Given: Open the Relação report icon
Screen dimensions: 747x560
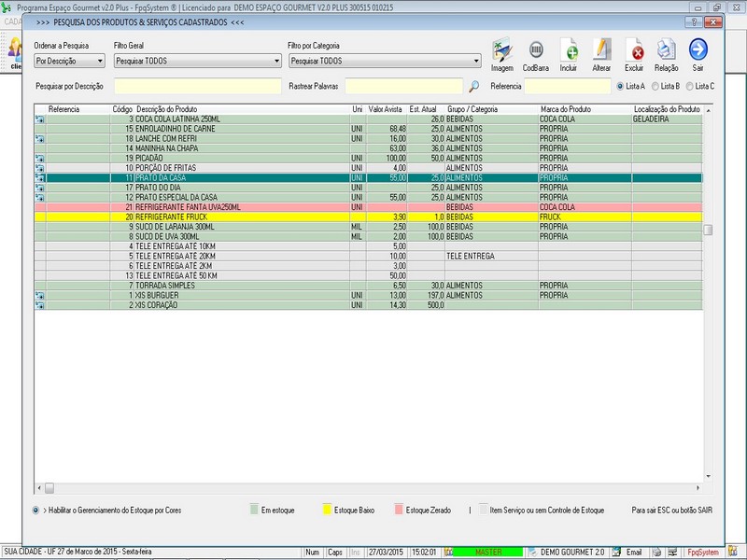Looking at the screenshot, I should 666,50.
